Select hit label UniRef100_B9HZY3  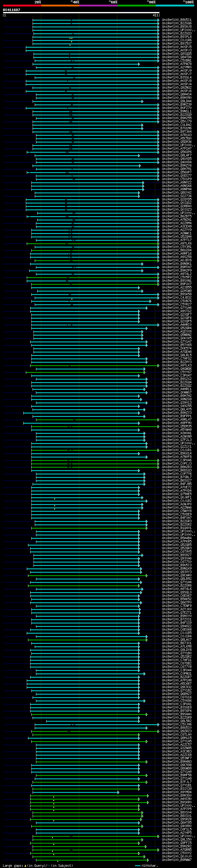click(177, 413)
